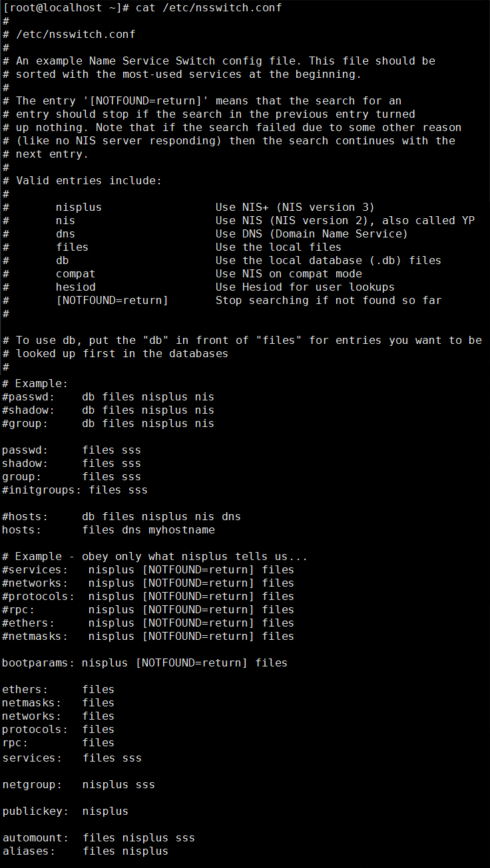Click the uncommented 'ethers: files' line
The image size is (490, 868).
point(59,690)
